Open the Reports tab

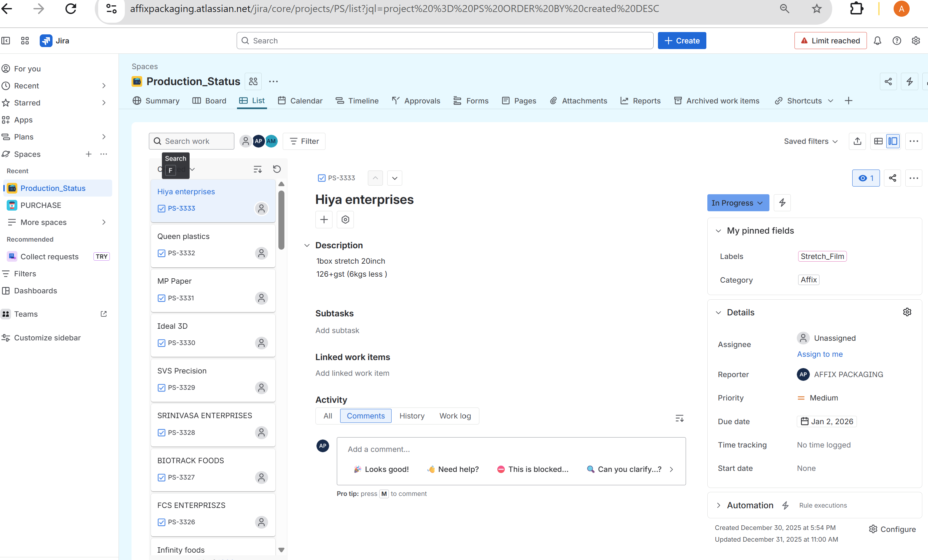pos(640,100)
